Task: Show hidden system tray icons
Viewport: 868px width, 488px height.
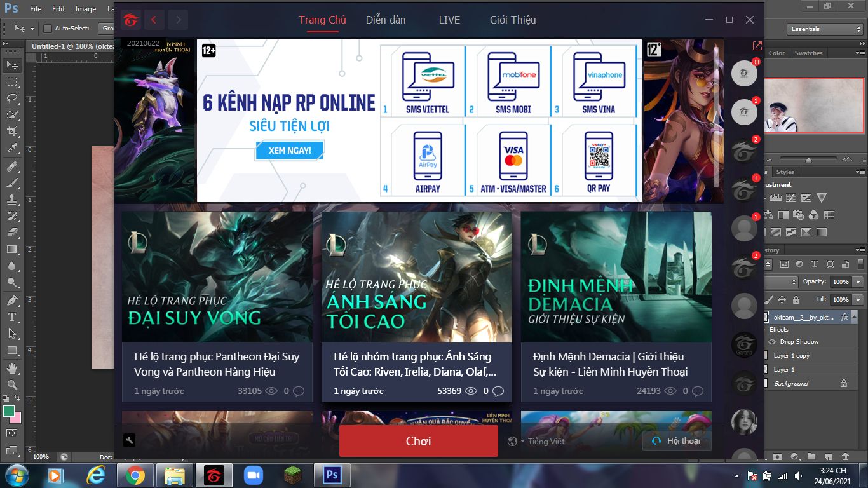Action: coord(736,476)
